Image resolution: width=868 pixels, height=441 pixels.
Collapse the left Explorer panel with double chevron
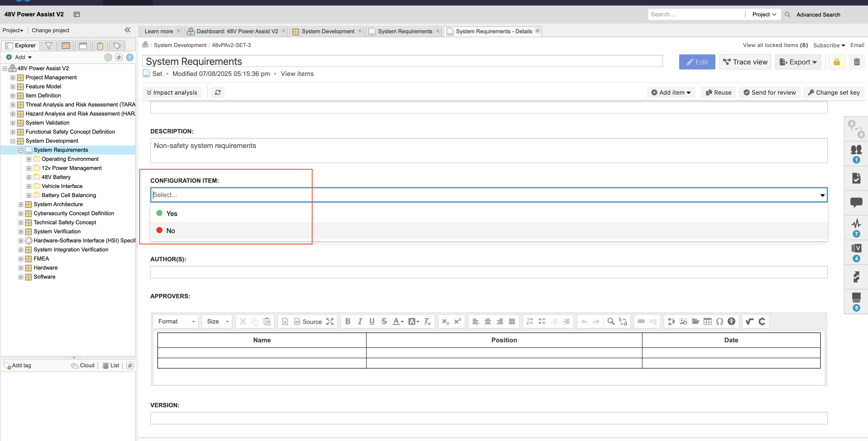(x=127, y=30)
